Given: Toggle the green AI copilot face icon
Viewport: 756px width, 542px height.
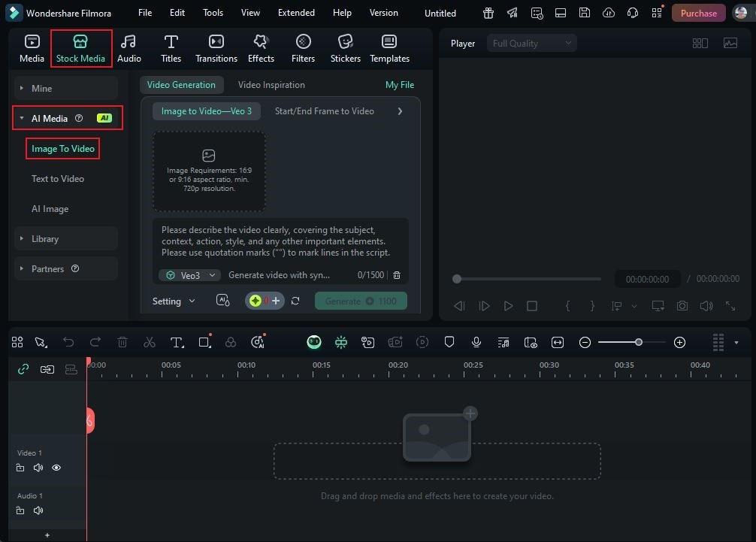Looking at the screenshot, I should [314, 342].
